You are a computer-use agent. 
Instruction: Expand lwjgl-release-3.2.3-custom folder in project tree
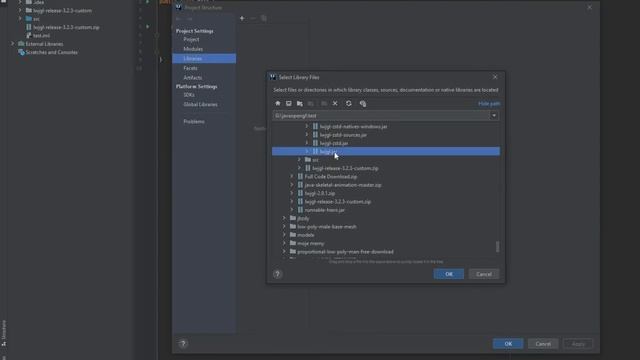(20, 11)
